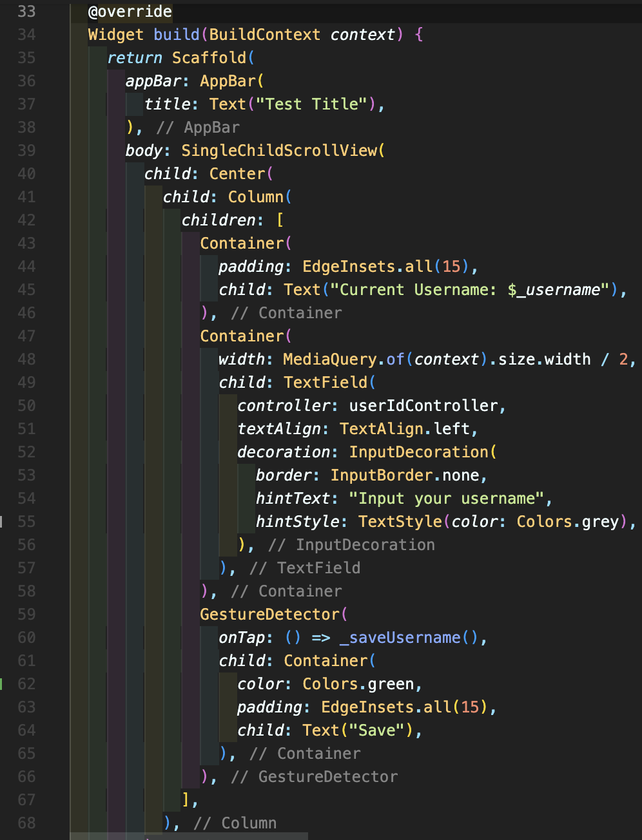Viewport: 642px width, 840px height.
Task: Click the _saveUsername function call
Action: (x=400, y=638)
